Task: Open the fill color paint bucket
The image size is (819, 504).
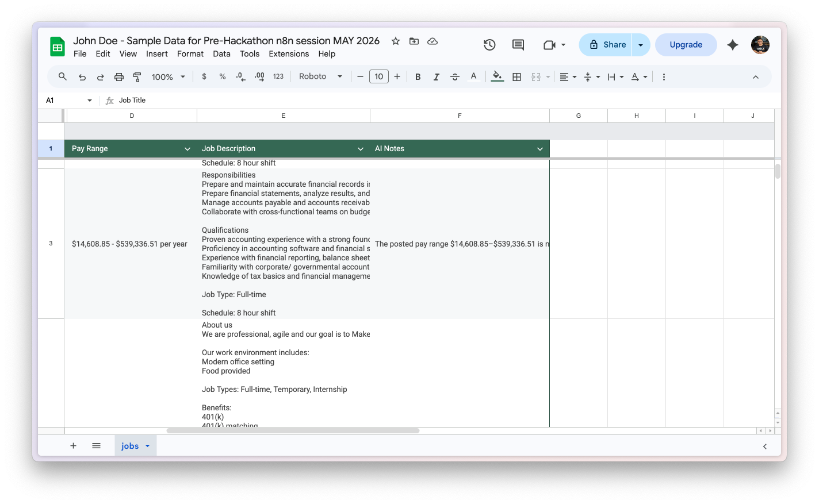Action: pos(497,76)
